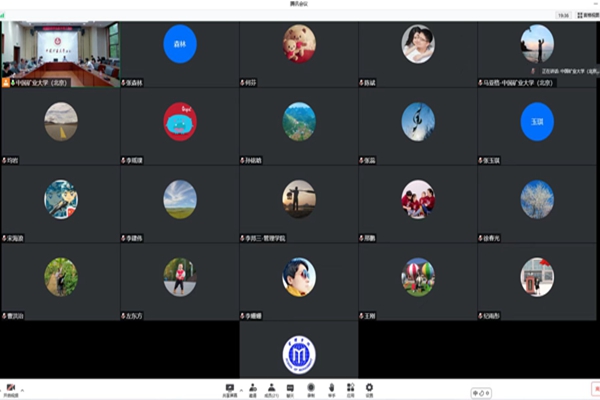The image size is (600, 400).
Task: Open the settings gear in bottom toolbar
Action: coord(369,388)
